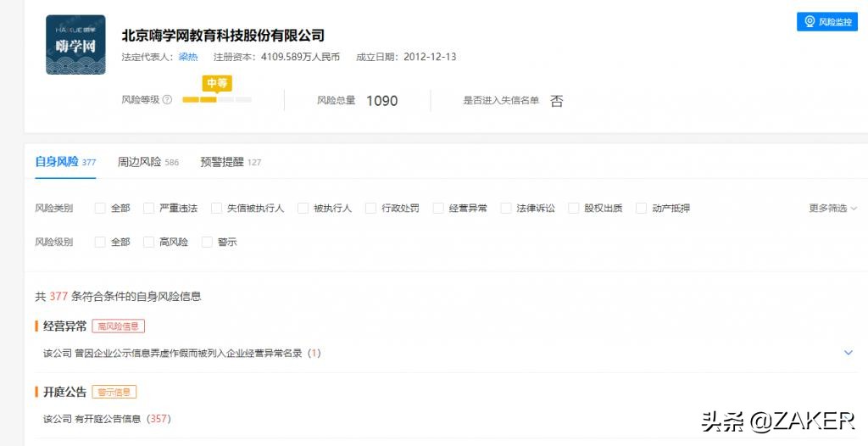Image resolution: width=868 pixels, height=446 pixels.
Task: Click the location pin icon in 风险监控
Action: (810, 21)
